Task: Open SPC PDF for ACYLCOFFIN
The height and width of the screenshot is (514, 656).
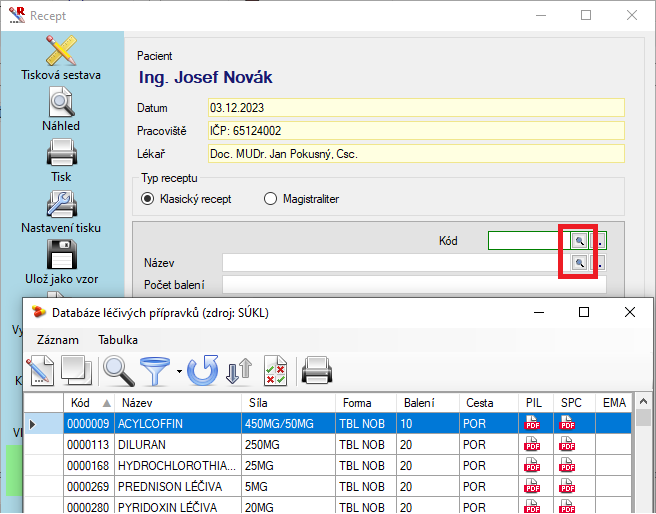Action: click(x=567, y=423)
